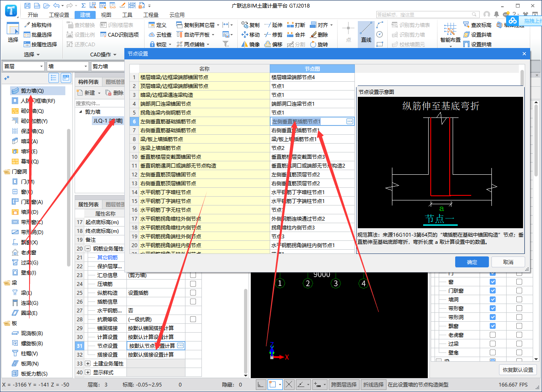This screenshot has height=392, width=542.
Task: Open the 工程量 ribbon tab
Action: [x=151, y=15]
